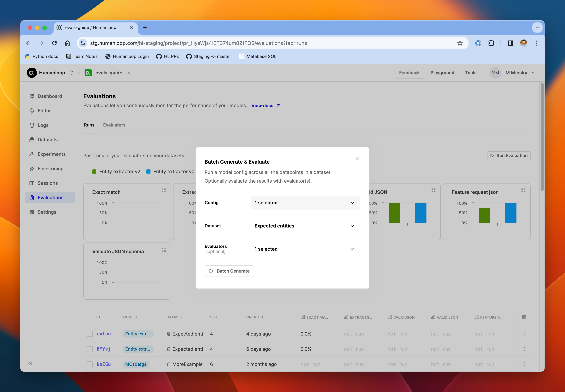Viewport: 565px width, 392px height.
Task: Reload the page with the refresh icon
Action: tap(54, 43)
